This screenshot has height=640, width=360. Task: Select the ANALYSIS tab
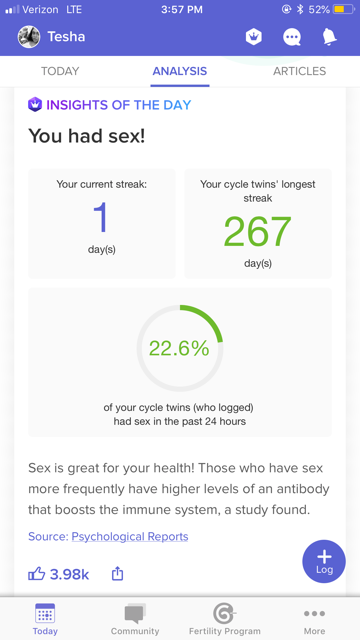tap(180, 71)
